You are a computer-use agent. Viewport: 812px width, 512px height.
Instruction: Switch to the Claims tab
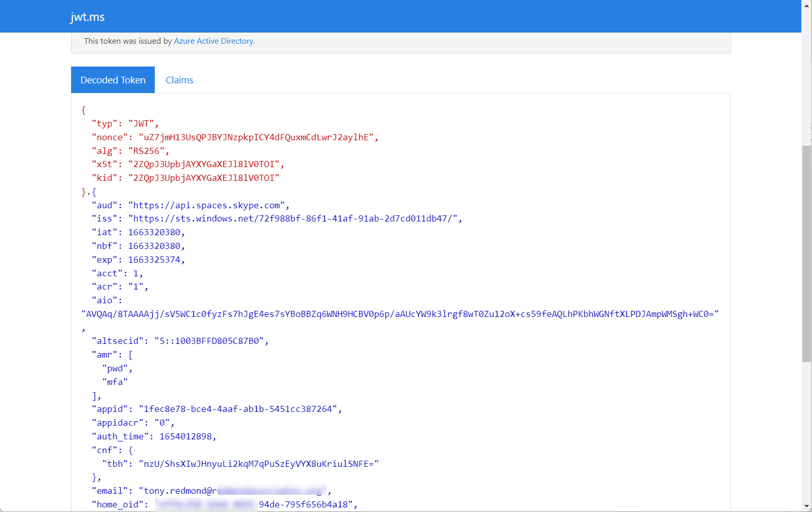point(179,80)
